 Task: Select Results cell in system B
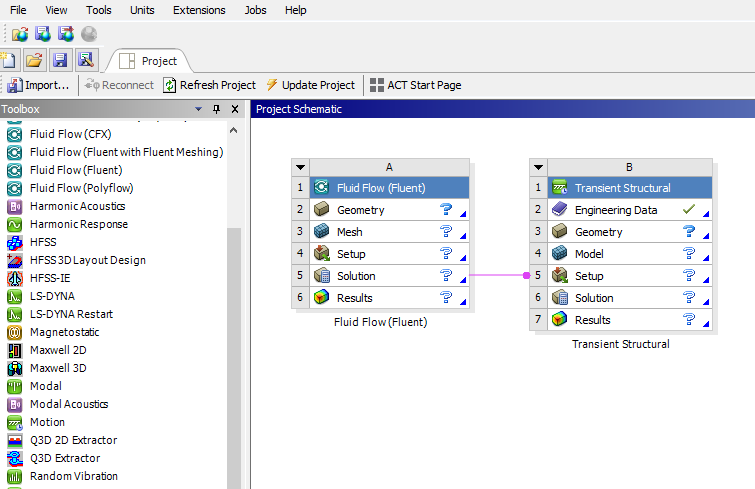click(630, 320)
